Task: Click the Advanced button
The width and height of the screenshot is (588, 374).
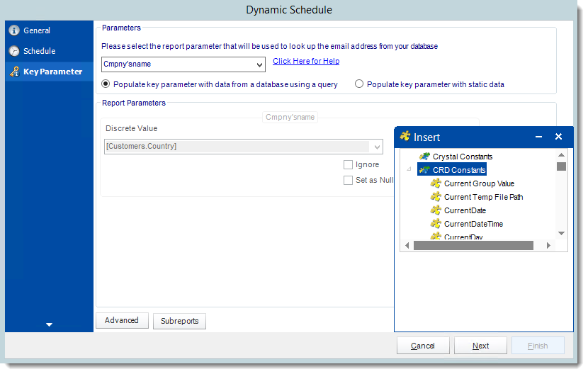Action: point(122,320)
